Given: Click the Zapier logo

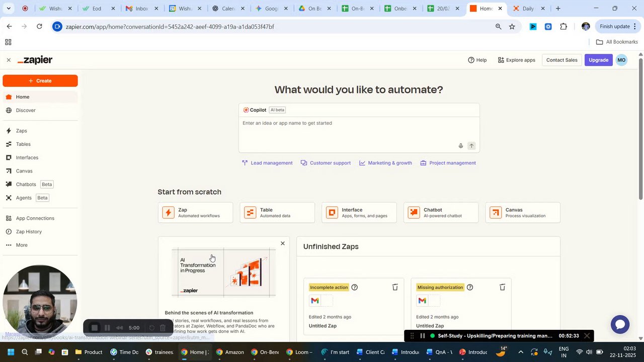Looking at the screenshot, I should 35,60.
